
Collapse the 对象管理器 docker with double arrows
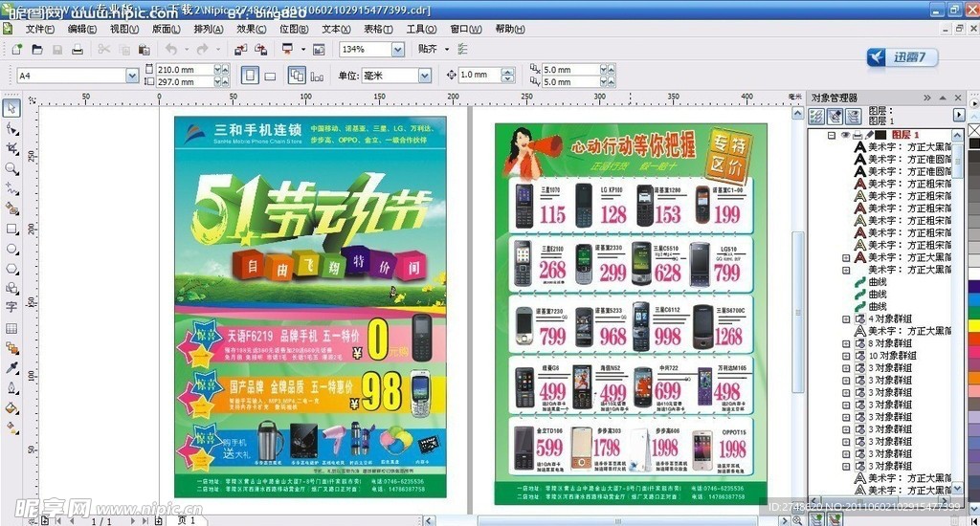click(926, 99)
